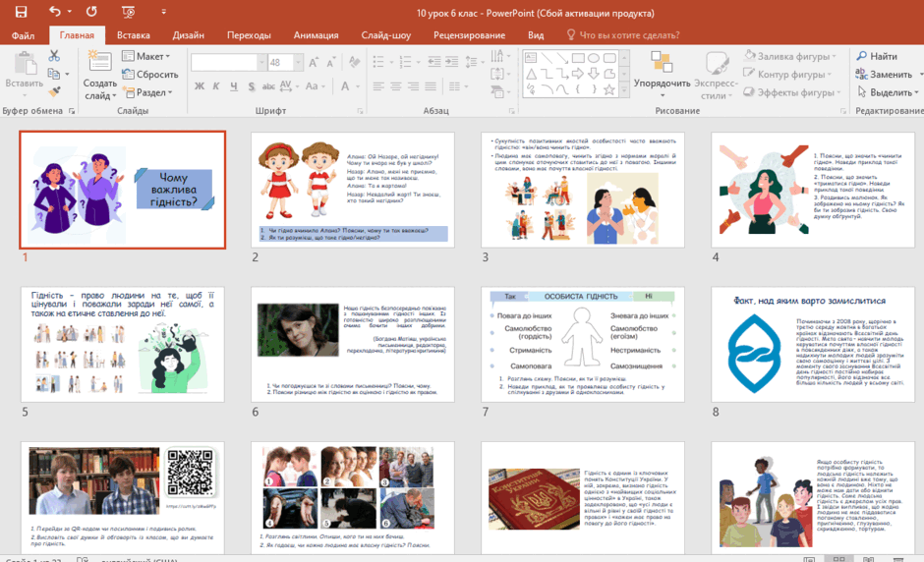Viewport: 924px width, 562px height.
Task: Align text to the left
Action: (x=378, y=86)
